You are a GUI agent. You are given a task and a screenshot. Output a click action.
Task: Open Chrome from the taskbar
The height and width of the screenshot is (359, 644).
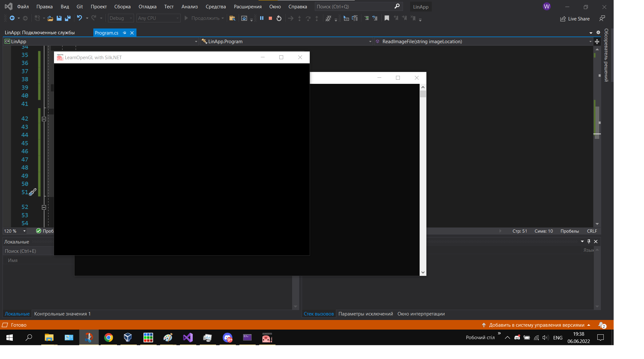tap(109, 338)
